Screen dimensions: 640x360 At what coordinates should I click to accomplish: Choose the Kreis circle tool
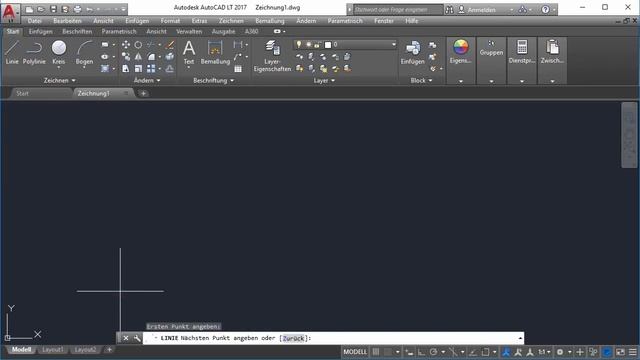click(59, 52)
